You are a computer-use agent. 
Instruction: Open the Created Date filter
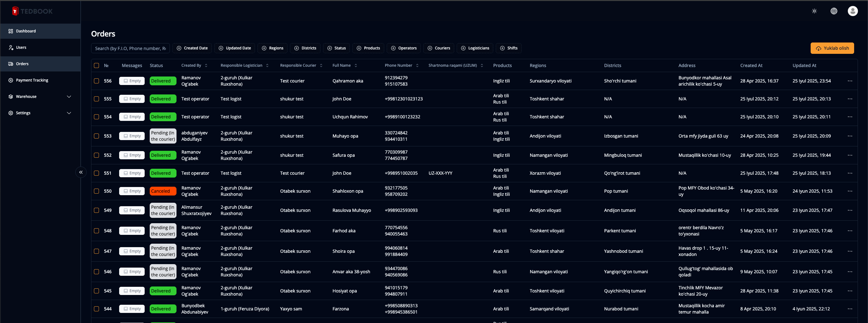click(x=192, y=48)
